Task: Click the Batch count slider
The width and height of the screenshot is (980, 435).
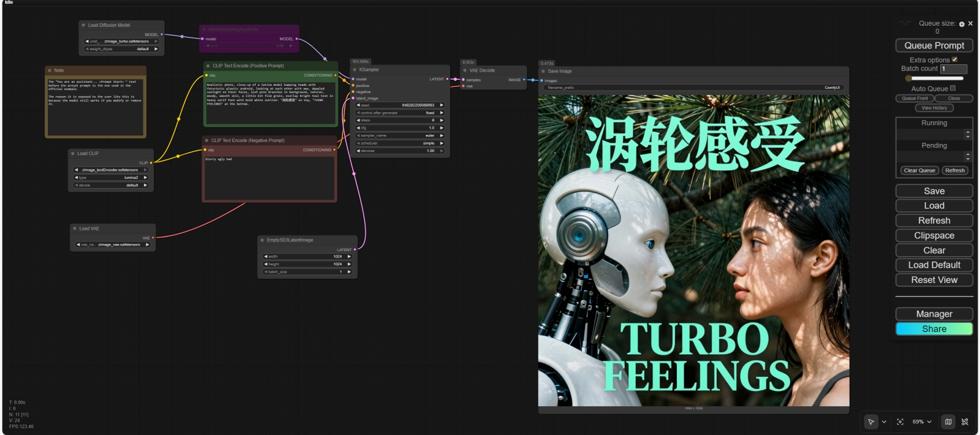Action: point(934,78)
